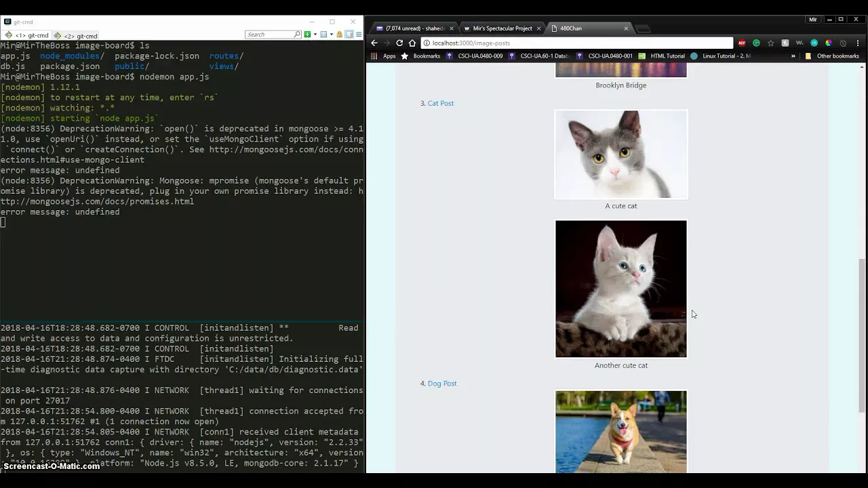The image size is (868, 488).
Task: Click the search magnifier in ConEmu
Action: (297, 35)
